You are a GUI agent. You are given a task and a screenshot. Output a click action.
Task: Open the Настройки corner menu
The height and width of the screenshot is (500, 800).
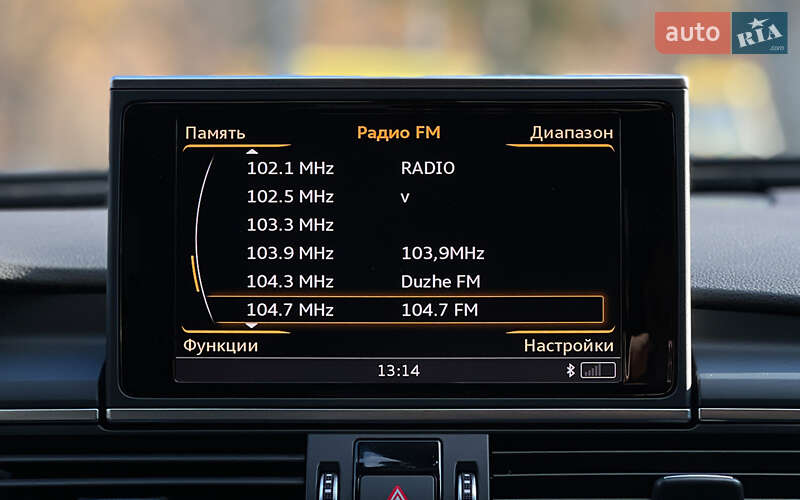(568, 346)
